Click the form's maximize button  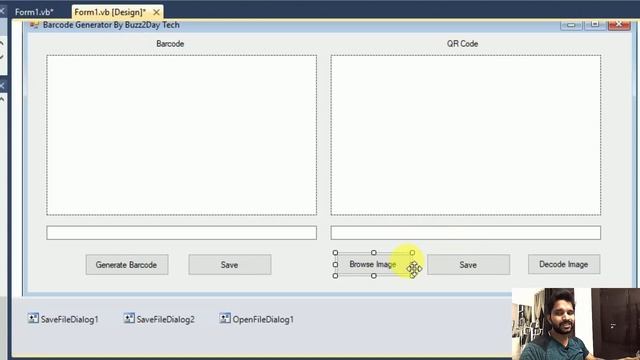pos(595,24)
